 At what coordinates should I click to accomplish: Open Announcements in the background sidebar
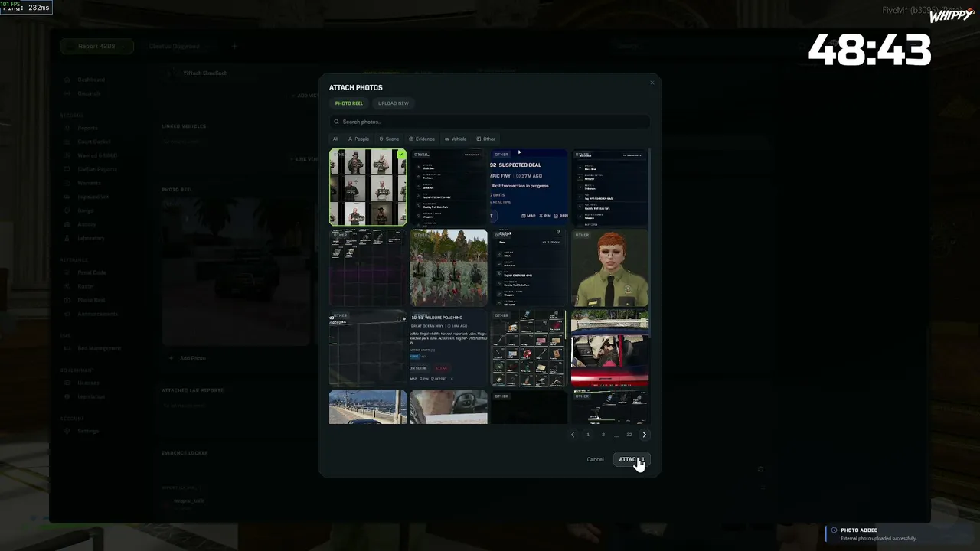98,314
